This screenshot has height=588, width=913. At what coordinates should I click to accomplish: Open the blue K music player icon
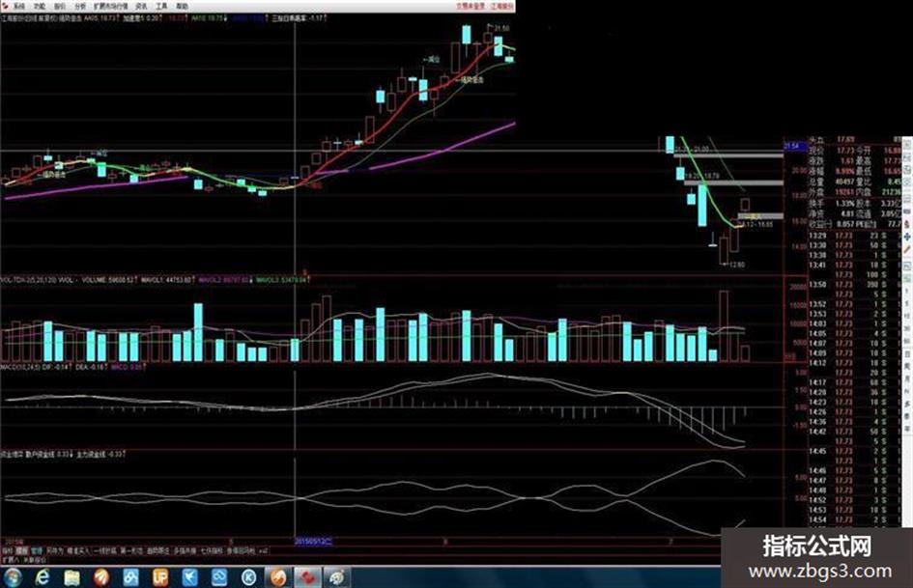point(249,577)
